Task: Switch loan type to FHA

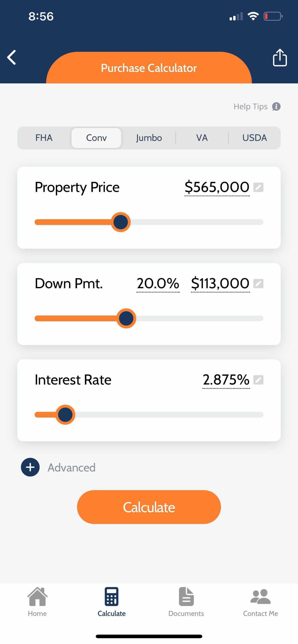Action: 44,138
